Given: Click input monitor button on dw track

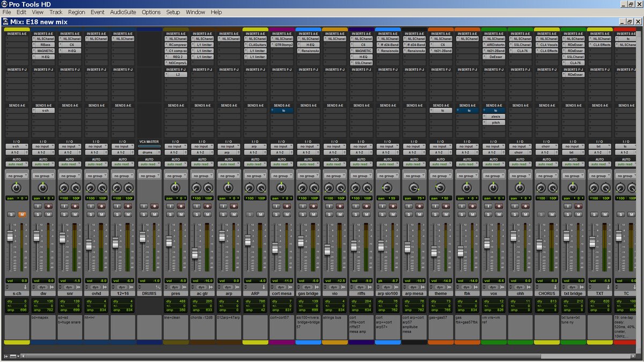Looking at the screenshot, I should click(x=38, y=206).
